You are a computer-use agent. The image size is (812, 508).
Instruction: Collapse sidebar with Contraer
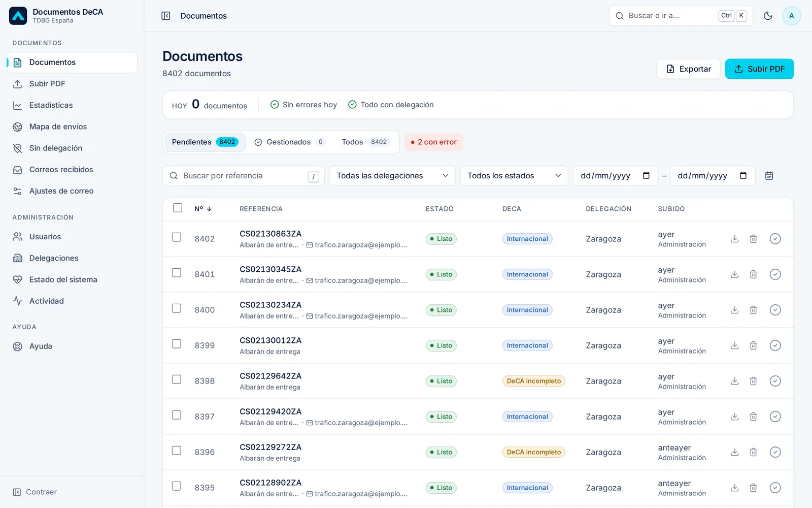pyautogui.click(x=35, y=492)
